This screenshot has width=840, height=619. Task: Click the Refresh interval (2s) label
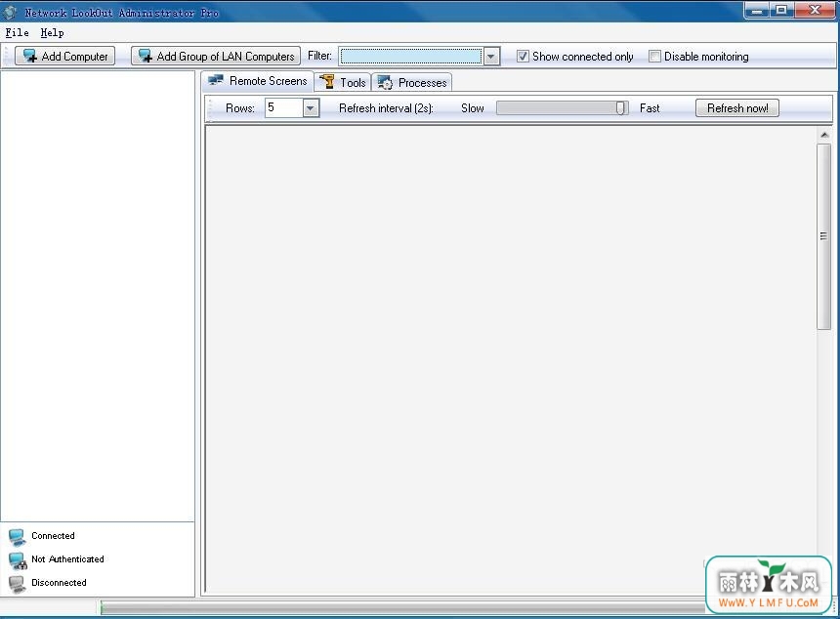coord(386,108)
